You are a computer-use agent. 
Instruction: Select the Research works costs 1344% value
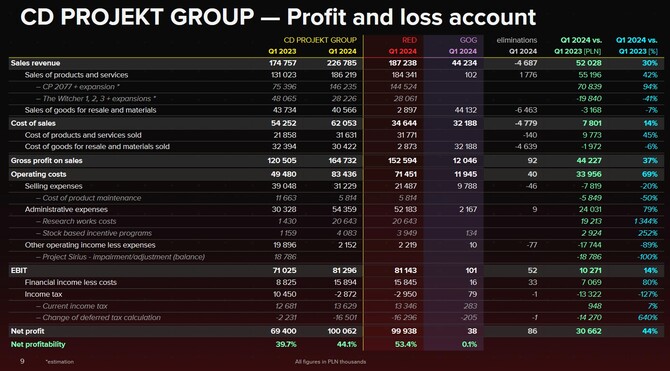point(646,221)
